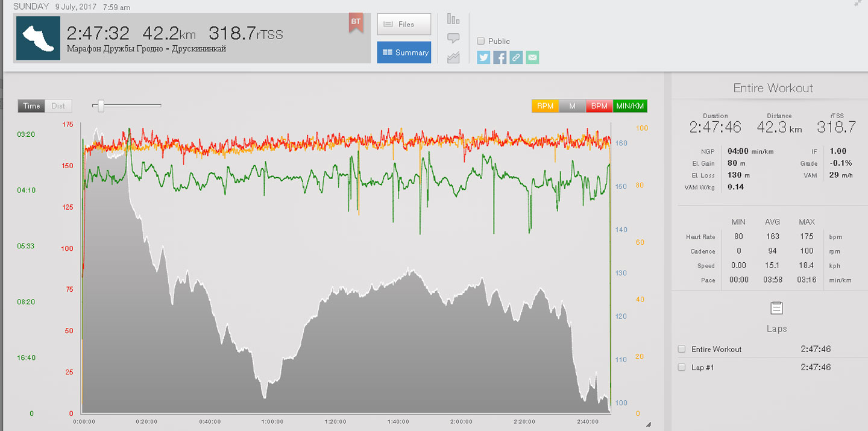
Task: Send workout by email icon
Action: pyautogui.click(x=532, y=57)
